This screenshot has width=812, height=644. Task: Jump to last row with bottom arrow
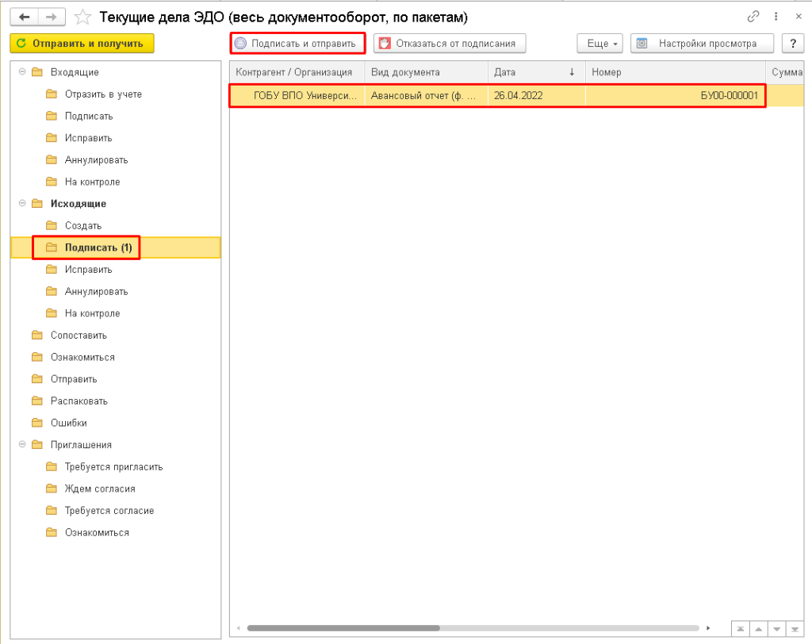click(795, 628)
